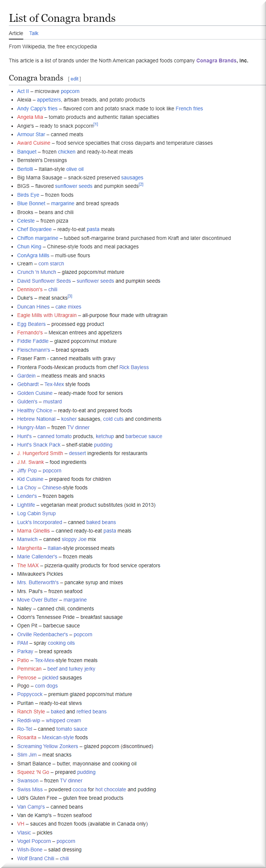Click the Wish-Bone link
Viewport: 266px width, 868px height.
pyautogui.click(x=30, y=850)
